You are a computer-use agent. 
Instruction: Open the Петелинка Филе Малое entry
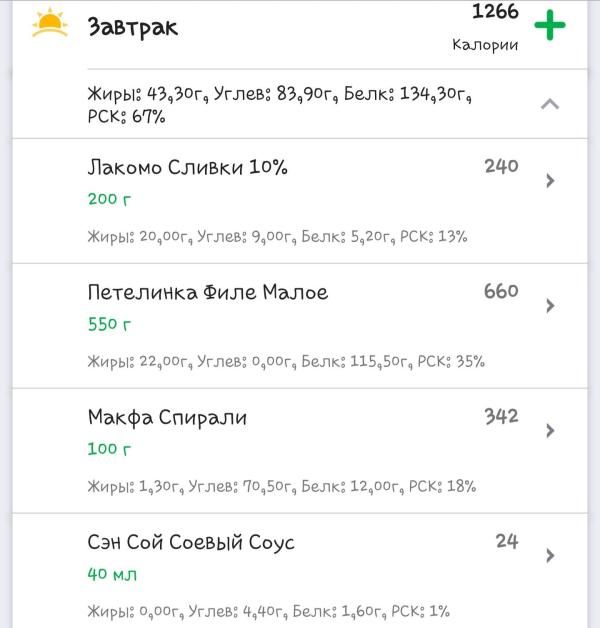pos(207,293)
